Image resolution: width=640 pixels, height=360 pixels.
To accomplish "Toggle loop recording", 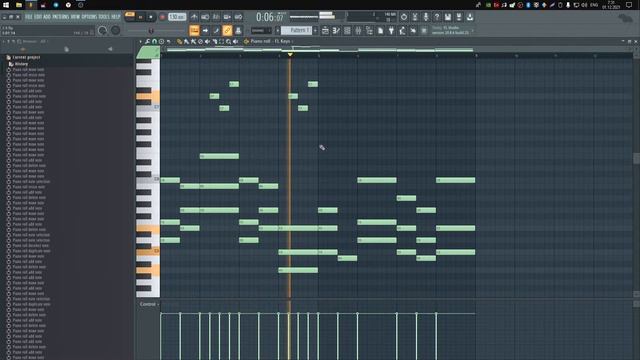I will [x=238, y=17].
